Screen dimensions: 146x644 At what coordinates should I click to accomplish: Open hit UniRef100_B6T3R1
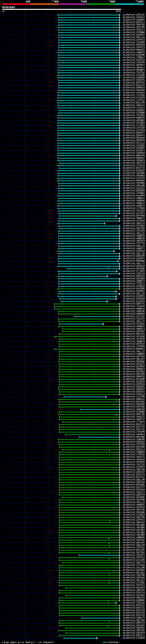(134, 552)
